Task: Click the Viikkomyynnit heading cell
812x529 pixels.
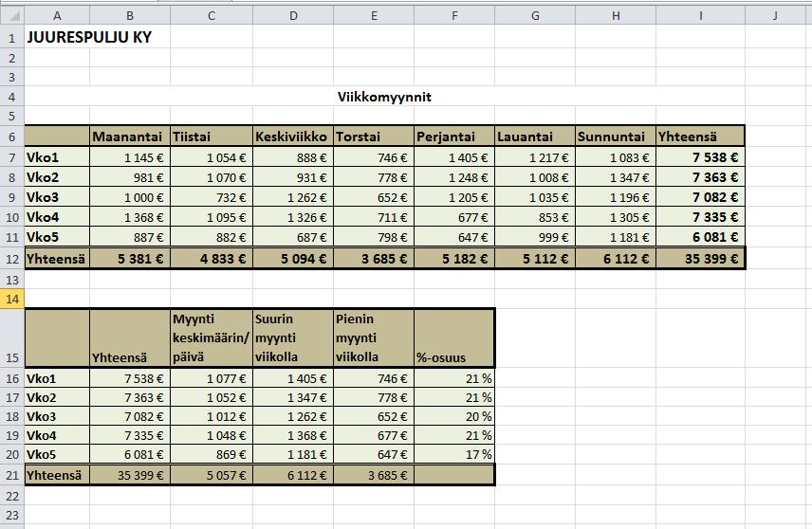Action: (x=384, y=97)
